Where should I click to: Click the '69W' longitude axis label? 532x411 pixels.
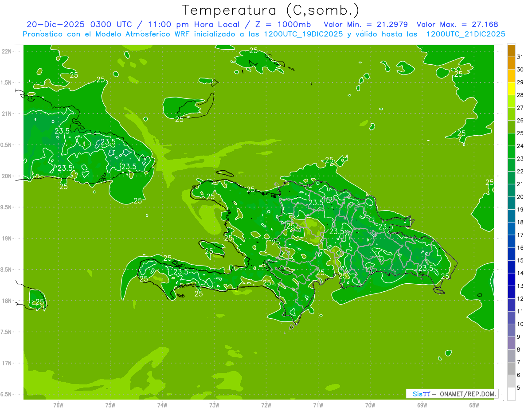[x=422, y=405]
